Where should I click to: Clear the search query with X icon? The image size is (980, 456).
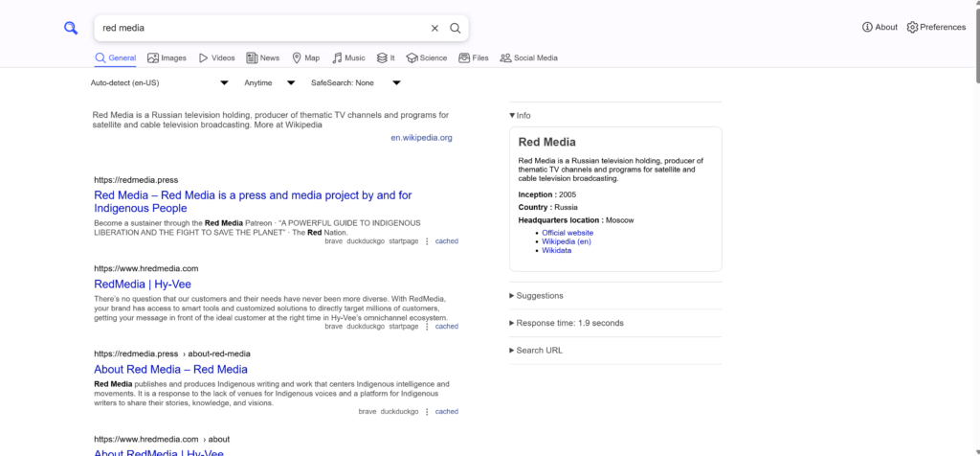(435, 28)
